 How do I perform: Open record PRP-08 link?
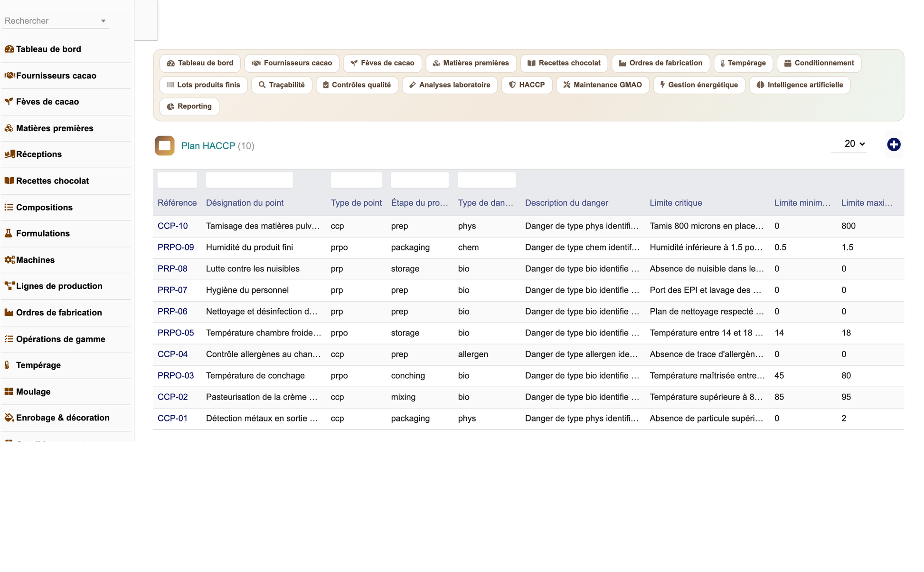pos(172,269)
